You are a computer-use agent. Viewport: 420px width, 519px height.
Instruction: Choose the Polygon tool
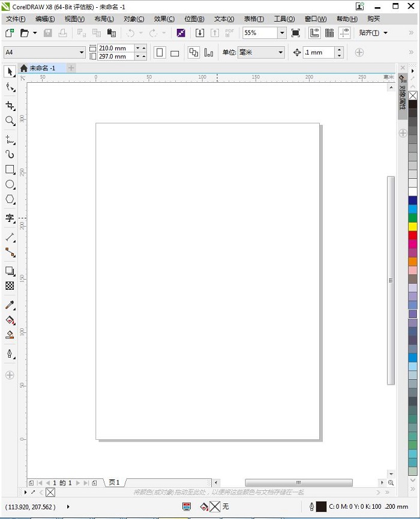click(10, 199)
